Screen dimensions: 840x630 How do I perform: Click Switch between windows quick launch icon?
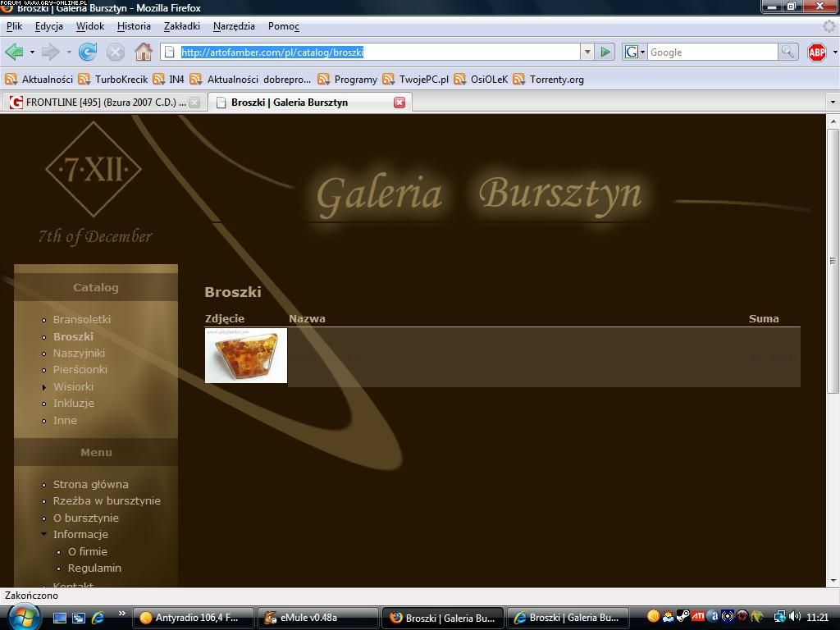click(x=79, y=618)
